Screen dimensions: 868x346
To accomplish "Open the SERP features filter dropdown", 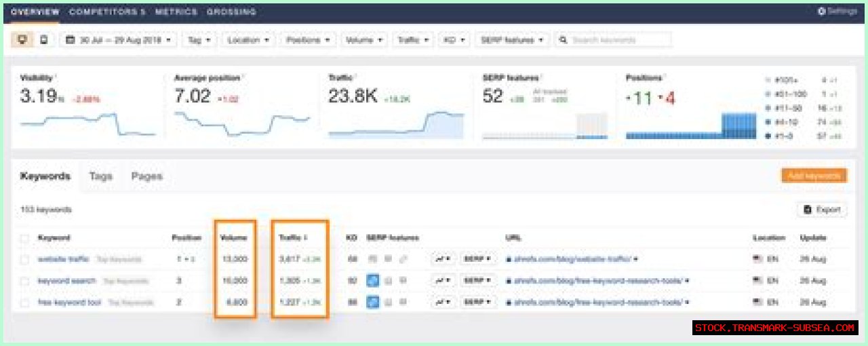I will [x=513, y=40].
